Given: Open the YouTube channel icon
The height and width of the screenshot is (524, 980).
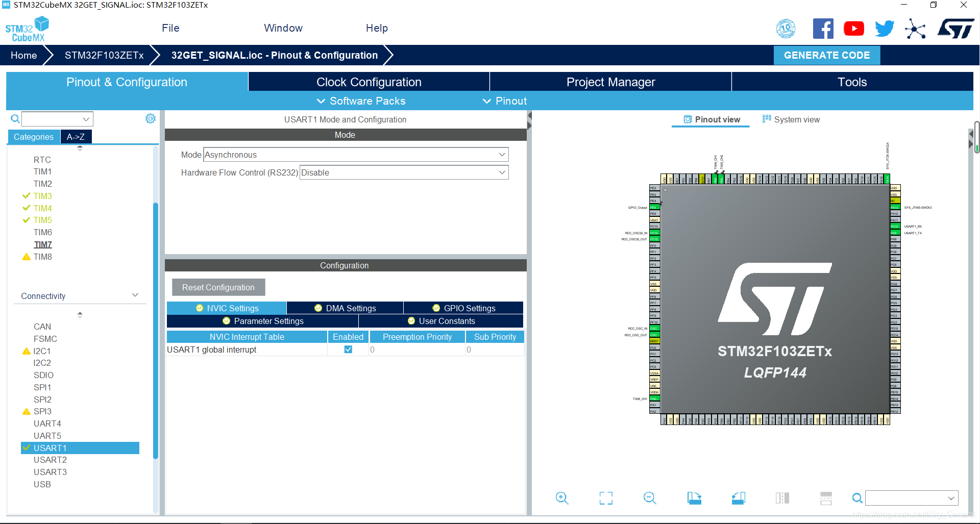Looking at the screenshot, I should 854,29.
